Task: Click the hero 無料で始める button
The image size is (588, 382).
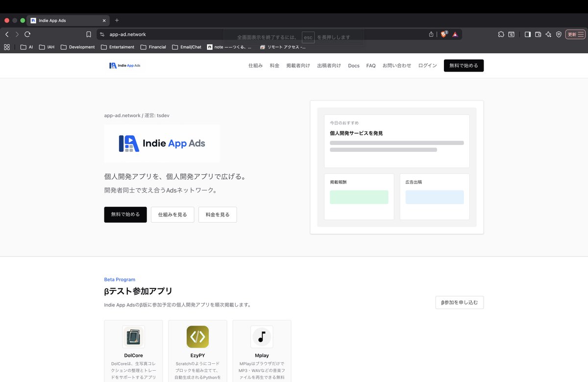Action: [125, 215]
